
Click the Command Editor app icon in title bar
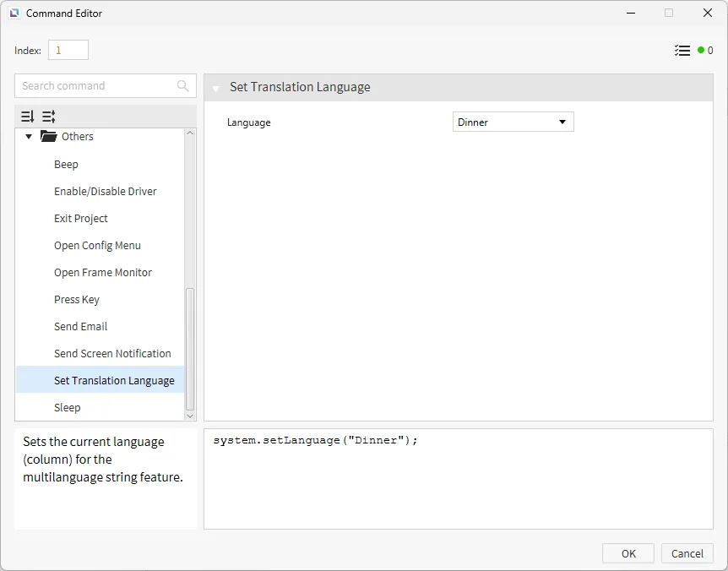pos(14,14)
